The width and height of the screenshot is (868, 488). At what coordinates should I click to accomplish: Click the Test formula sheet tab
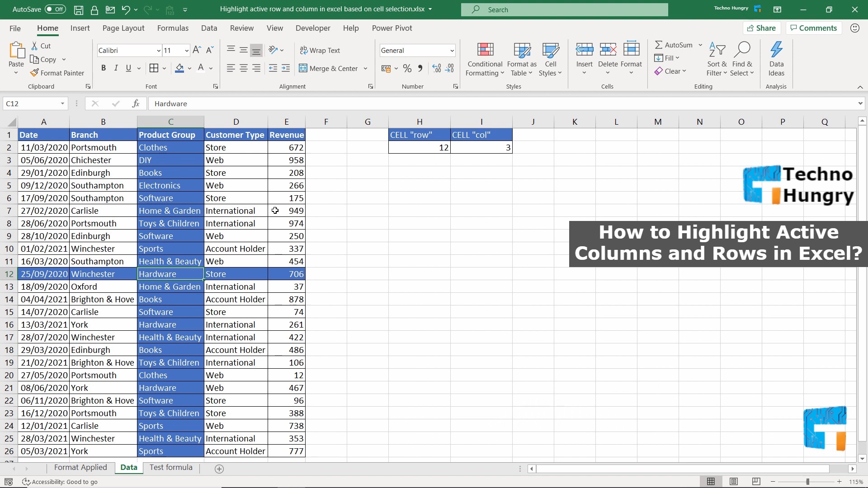(171, 467)
